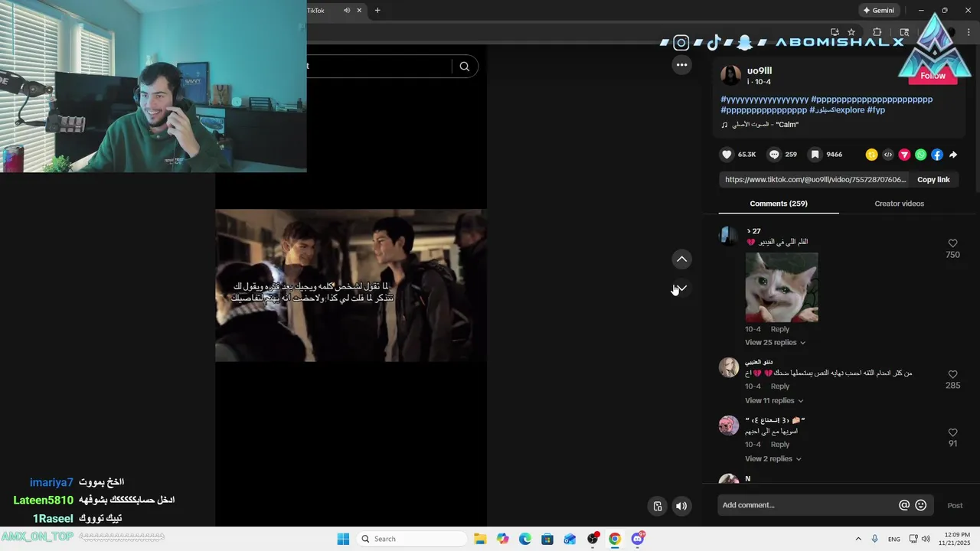Toggle the taskbar microphone icon
Viewport: 980px width, 551px height.
coord(874,539)
